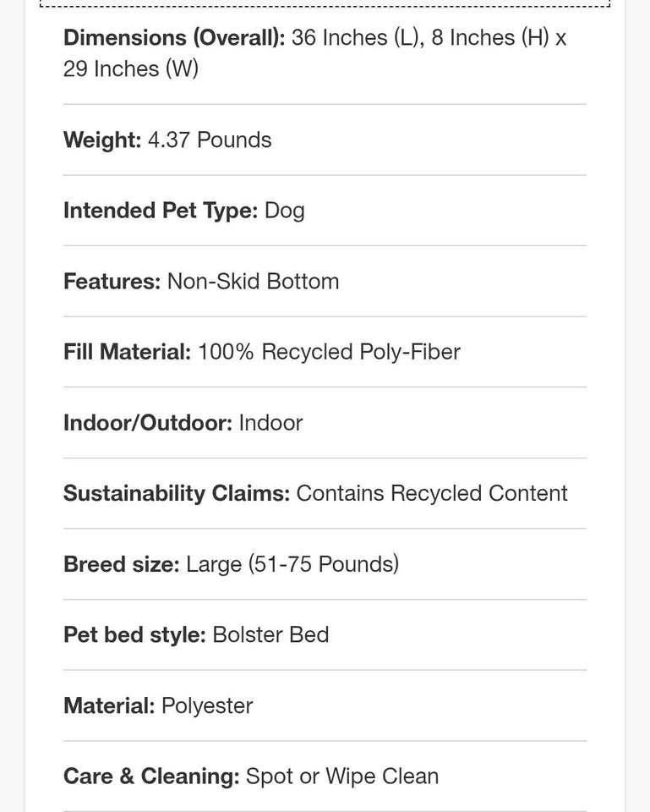Image resolution: width=650 pixels, height=812 pixels.
Task: Select the "Dog" pet type value
Action: pos(285,211)
